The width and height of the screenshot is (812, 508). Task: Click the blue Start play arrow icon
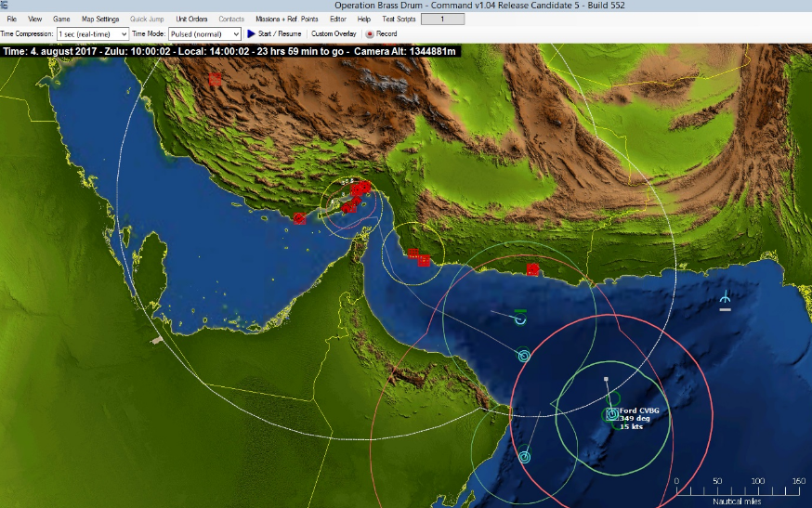251,33
